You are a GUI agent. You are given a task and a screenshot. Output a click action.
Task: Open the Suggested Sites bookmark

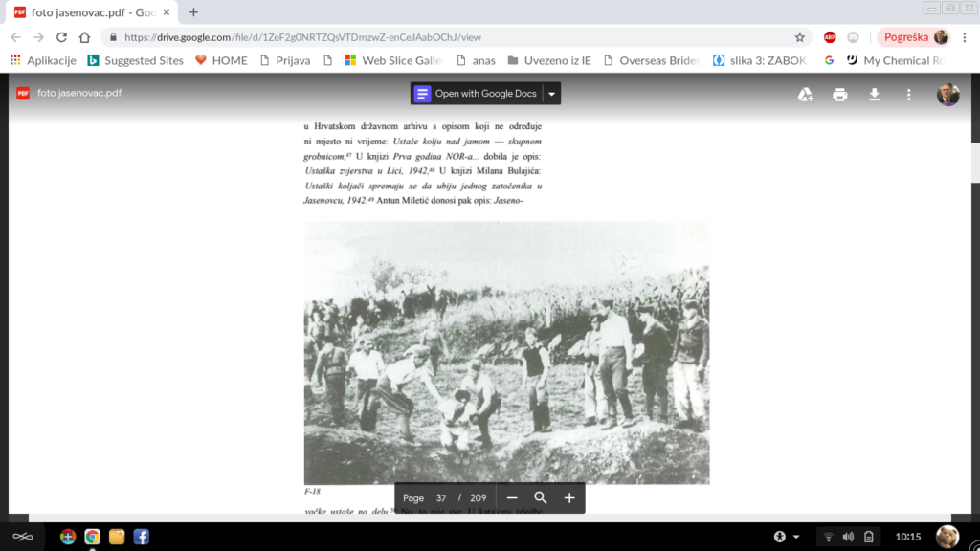(x=135, y=60)
